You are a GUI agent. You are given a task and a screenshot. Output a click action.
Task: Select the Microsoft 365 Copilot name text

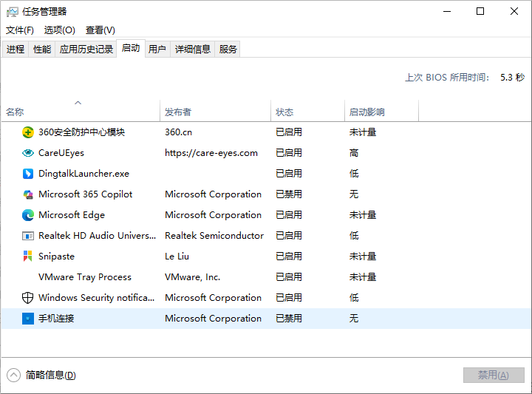[x=85, y=194]
